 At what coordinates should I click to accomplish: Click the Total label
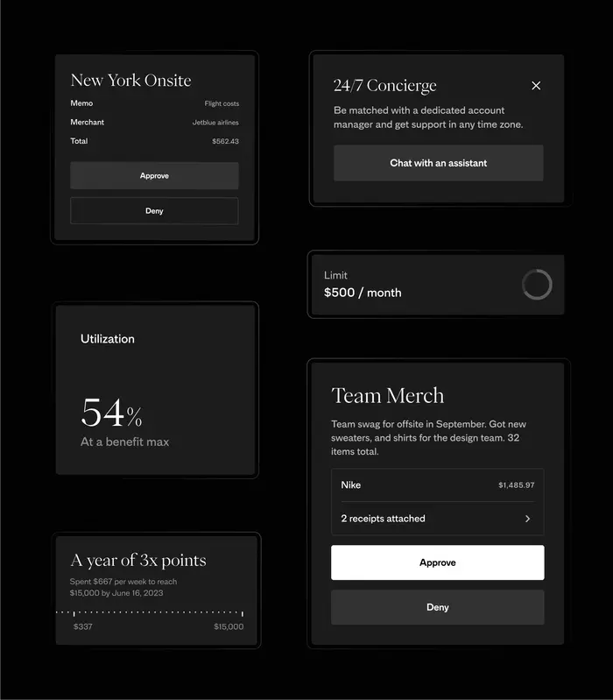79,141
